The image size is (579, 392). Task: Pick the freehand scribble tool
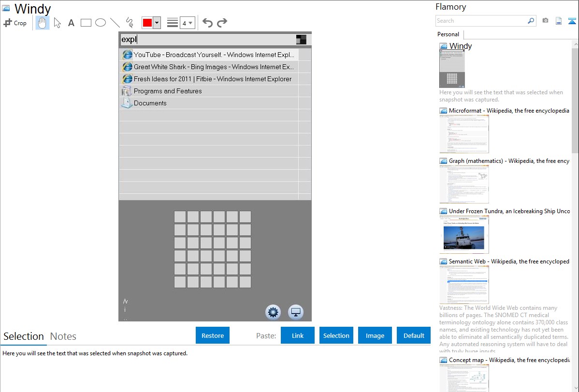point(130,23)
